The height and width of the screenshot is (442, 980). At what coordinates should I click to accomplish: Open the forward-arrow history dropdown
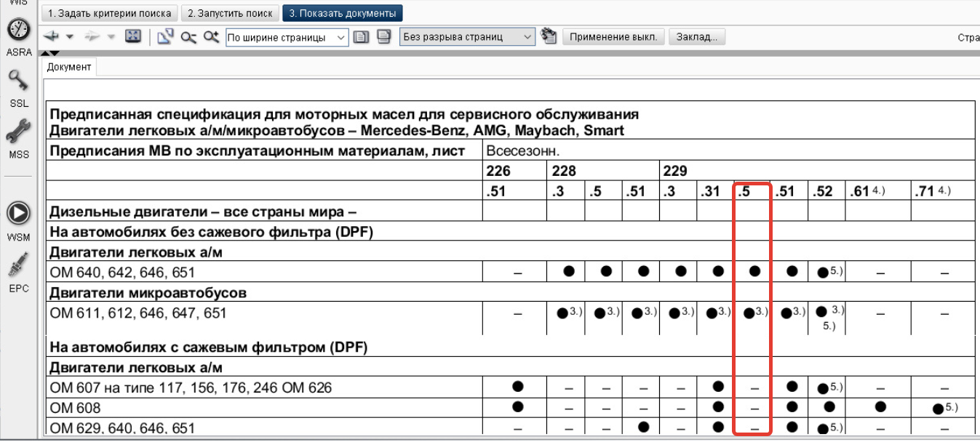(x=111, y=36)
